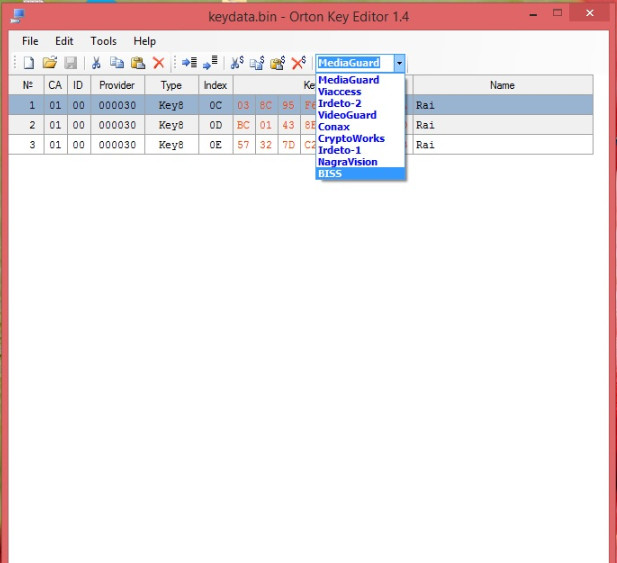Select Irdeto-2 from dropdown list
This screenshot has height=563, width=617.
(360, 103)
